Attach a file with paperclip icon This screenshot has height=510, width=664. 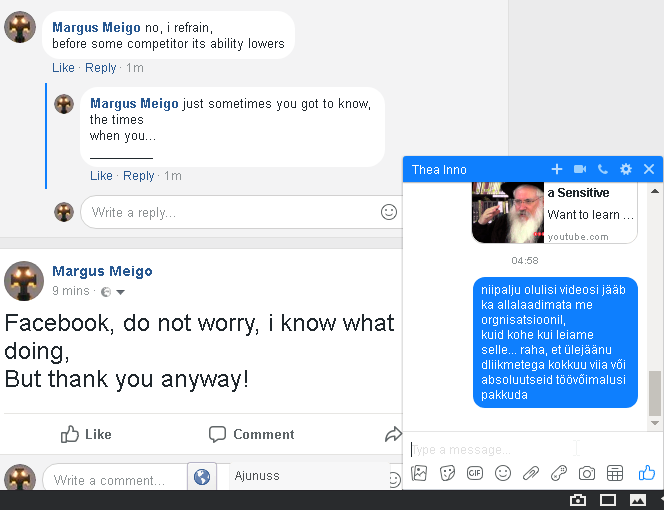tap(531, 473)
